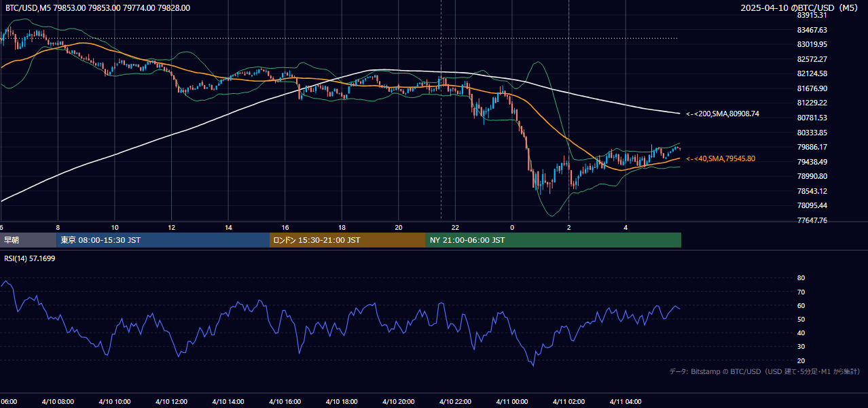868x408 pixels.
Task: Click the RSI scale value 60
Action: [801, 305]
